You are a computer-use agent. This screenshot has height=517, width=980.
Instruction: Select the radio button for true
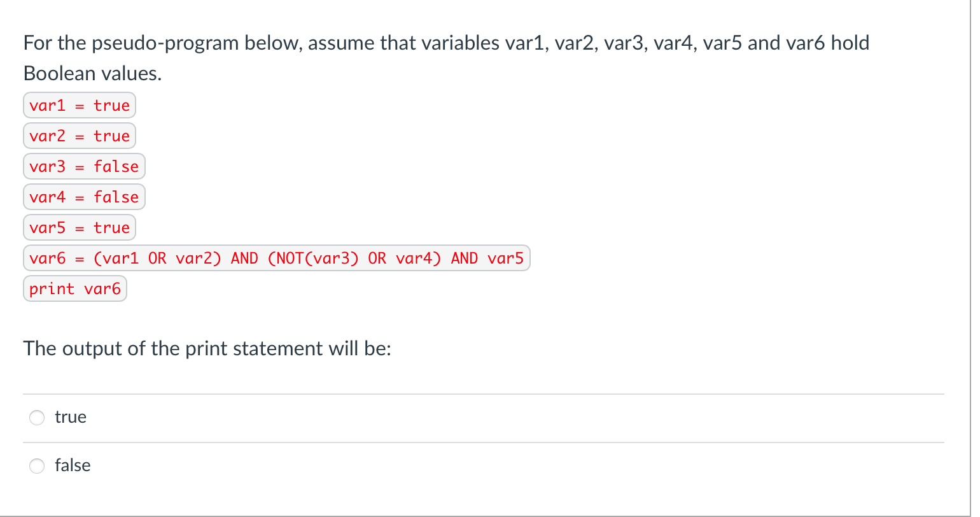tap(37, 418)
